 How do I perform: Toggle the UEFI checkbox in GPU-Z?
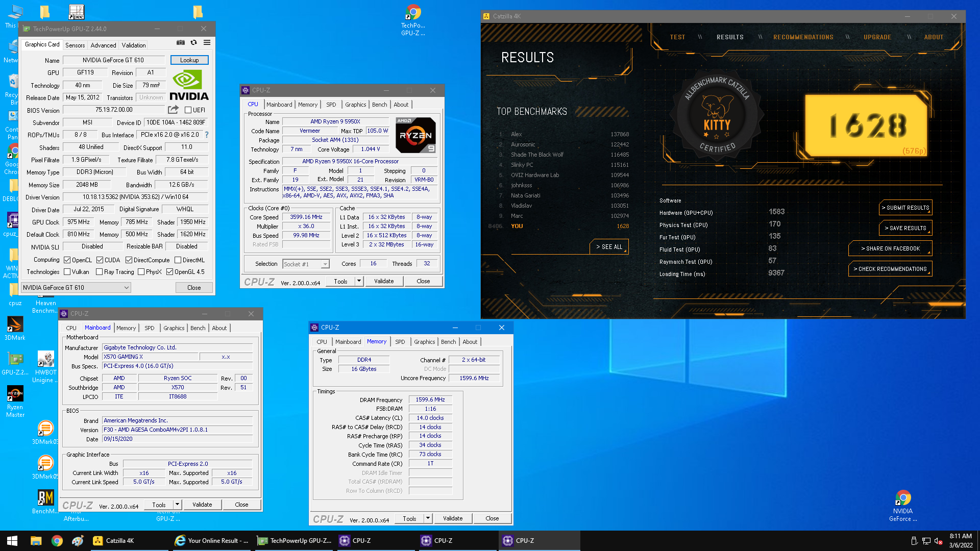click(188, 110)
